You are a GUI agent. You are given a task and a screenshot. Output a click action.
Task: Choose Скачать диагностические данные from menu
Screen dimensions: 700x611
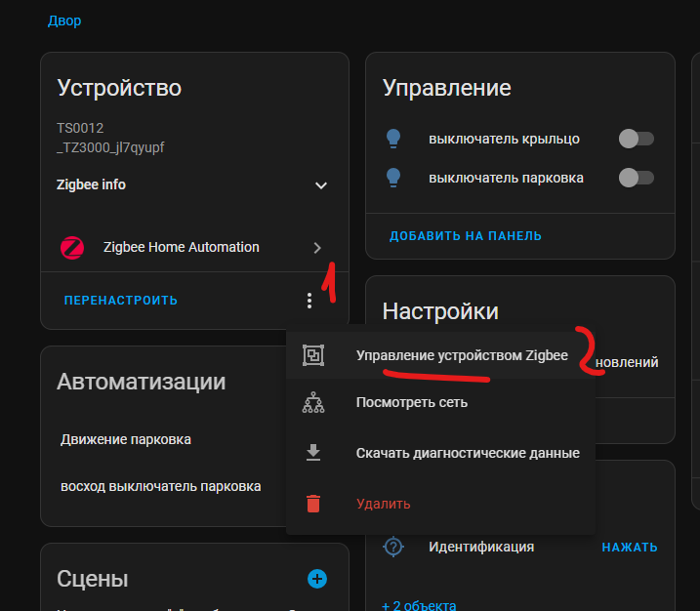coord(468,453)
